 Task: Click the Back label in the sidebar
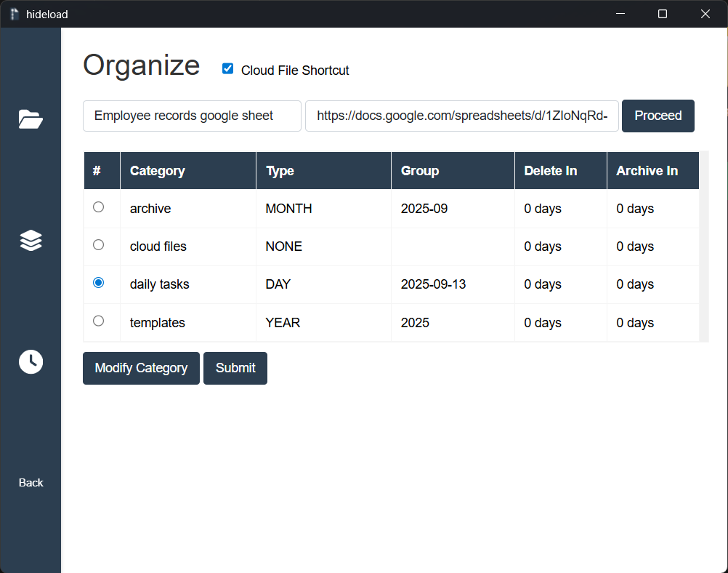click(x=31, y=482)
